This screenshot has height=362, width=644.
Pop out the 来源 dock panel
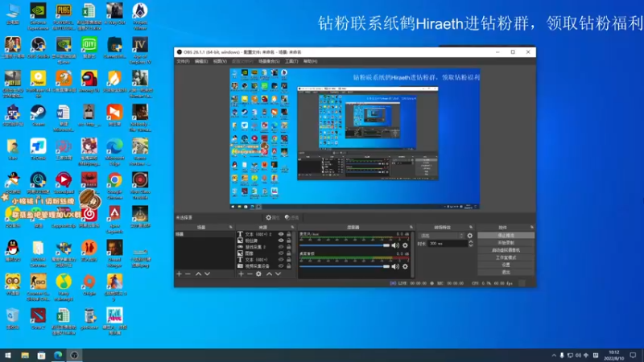(292, 228)
